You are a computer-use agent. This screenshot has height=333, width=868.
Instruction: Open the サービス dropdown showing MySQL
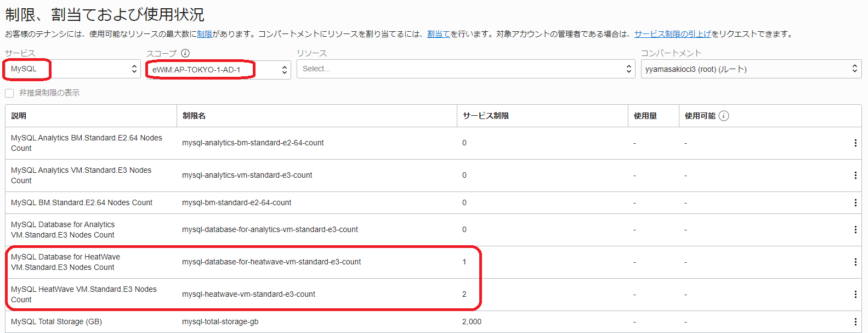[x=72, y=69]
